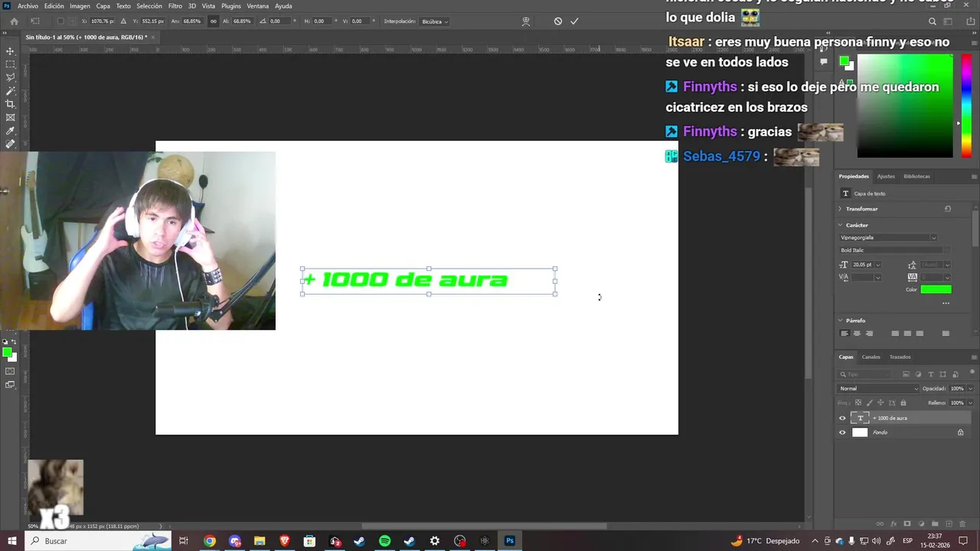The width and height of the screenshot is (980, 551).
Task: Expand the Transformar section
Action: (x=840, y=209)
